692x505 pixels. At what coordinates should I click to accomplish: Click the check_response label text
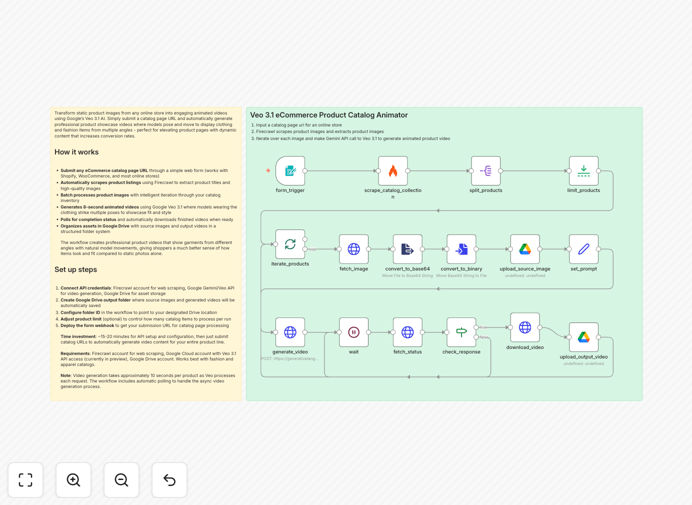coord(461,352)
